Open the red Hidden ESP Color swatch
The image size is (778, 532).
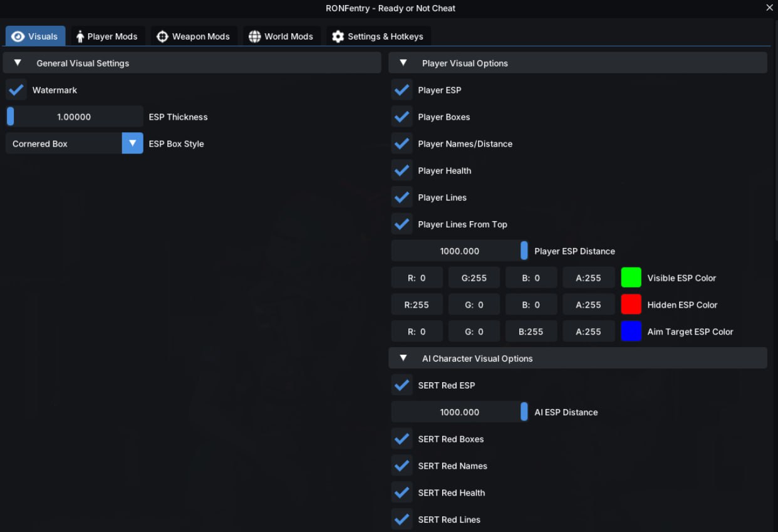pos(631,305)
